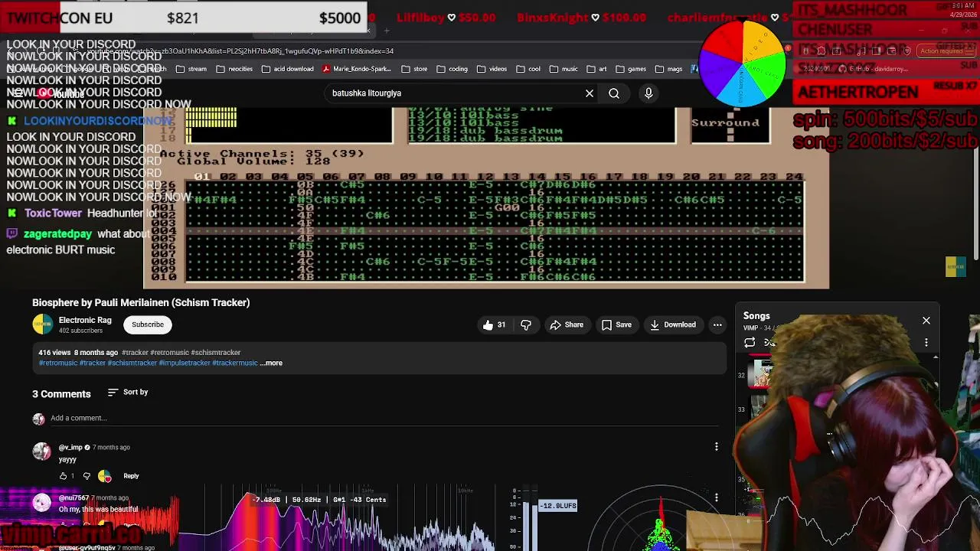980x551 pixels.
Task: Start voice search with microphone icon
Action: [648, 93]
